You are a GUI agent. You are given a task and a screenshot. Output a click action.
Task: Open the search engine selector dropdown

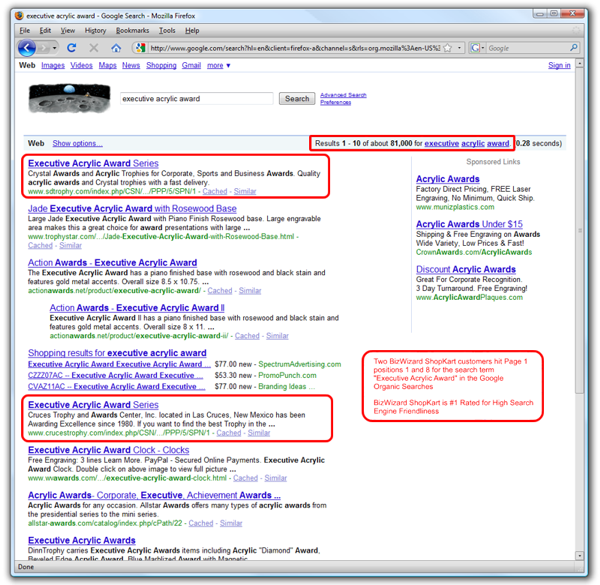click(x=478, y=48)
